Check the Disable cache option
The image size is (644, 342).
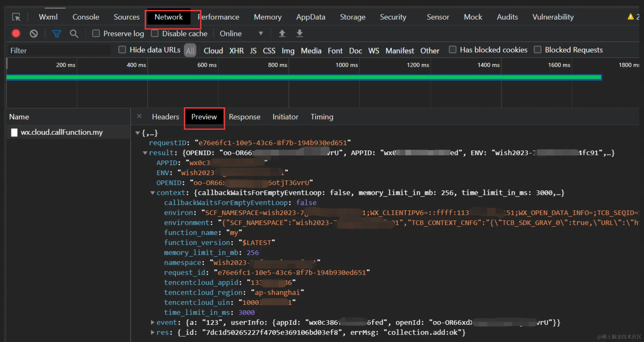pyautogui.click(x=155, y=34)
